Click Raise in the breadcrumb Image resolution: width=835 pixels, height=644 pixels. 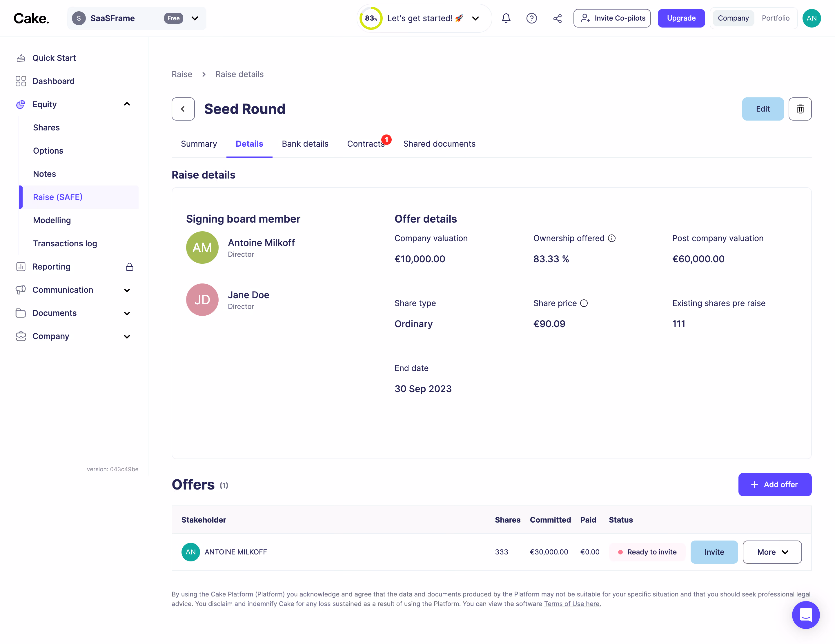(x=182, y=74)
